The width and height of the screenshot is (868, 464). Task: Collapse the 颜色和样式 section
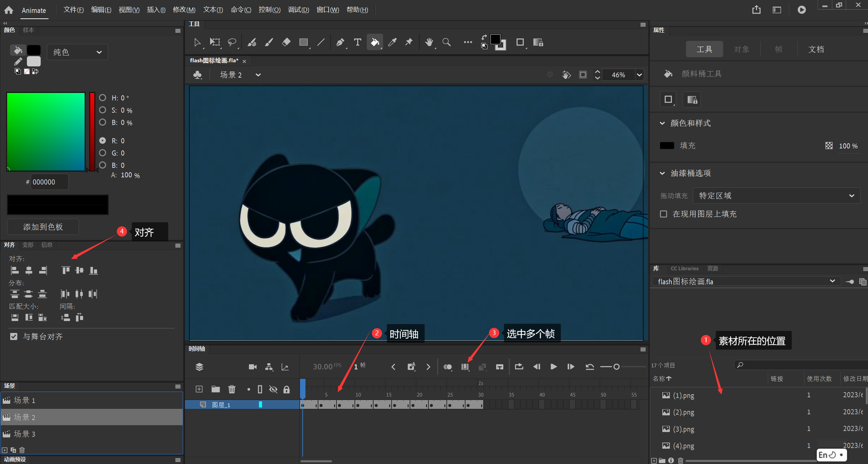662,123
